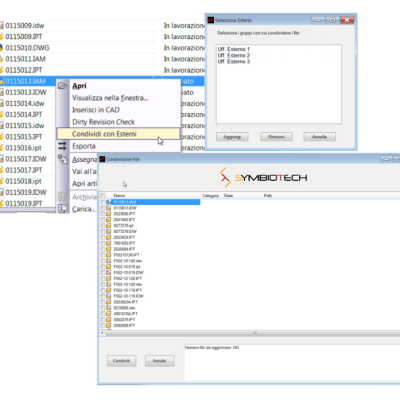Select file 0115014.idw in the main list
The width and height of the screenshot is (400, 400).
pyautogui.click(x=25, y=103)
